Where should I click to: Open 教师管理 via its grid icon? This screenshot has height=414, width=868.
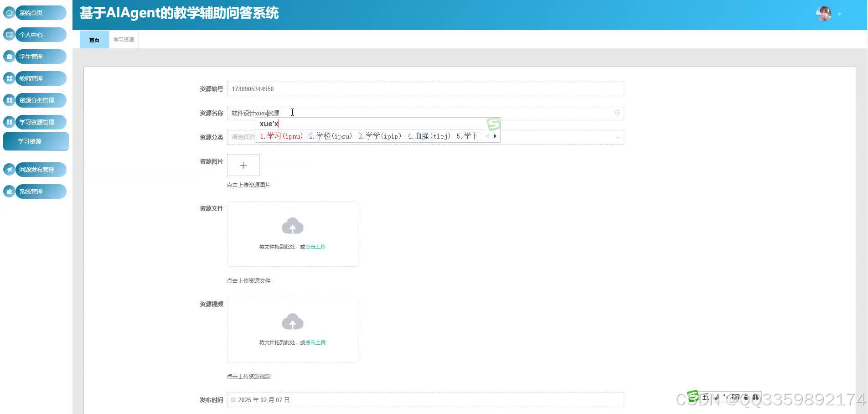point(9,78)
